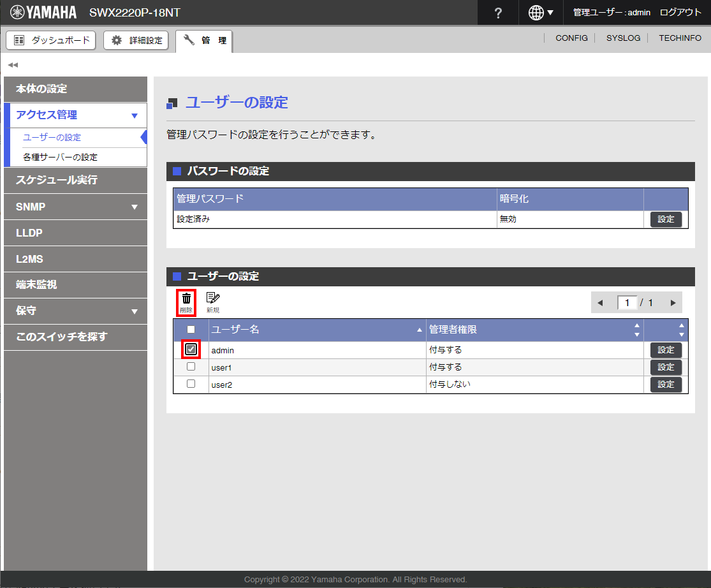Click 設定 button for admin password row
Screen dimensions: 711x588
666,219
